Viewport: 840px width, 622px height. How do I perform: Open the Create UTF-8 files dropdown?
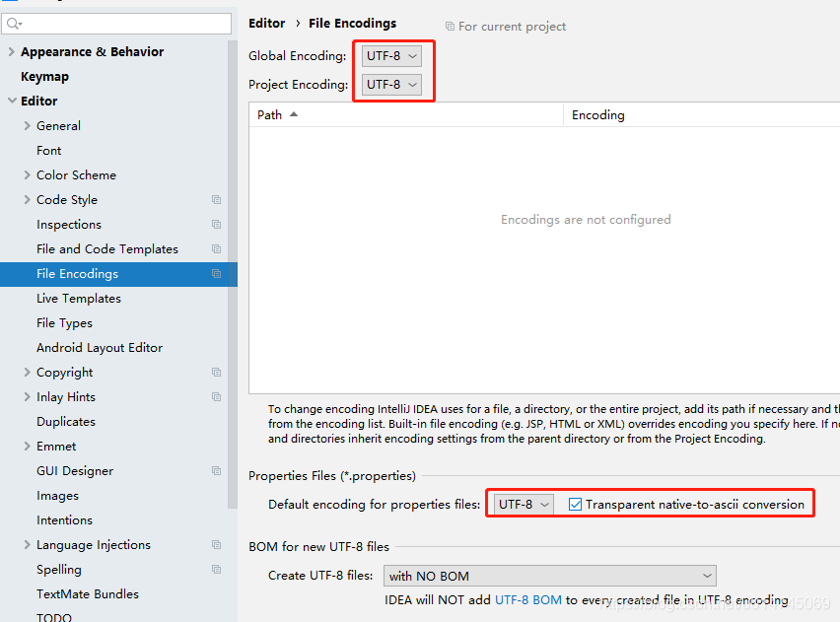(549, 576)
